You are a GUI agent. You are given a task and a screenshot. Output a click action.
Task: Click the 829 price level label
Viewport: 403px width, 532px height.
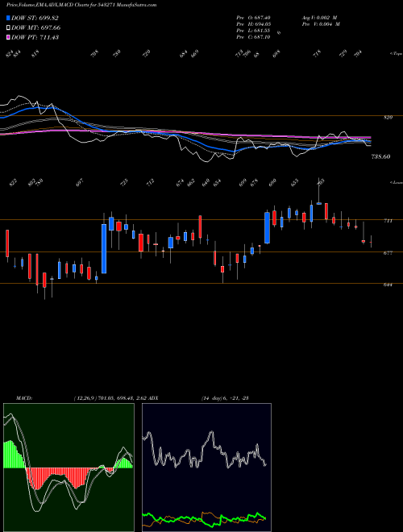tap(388, 118)
